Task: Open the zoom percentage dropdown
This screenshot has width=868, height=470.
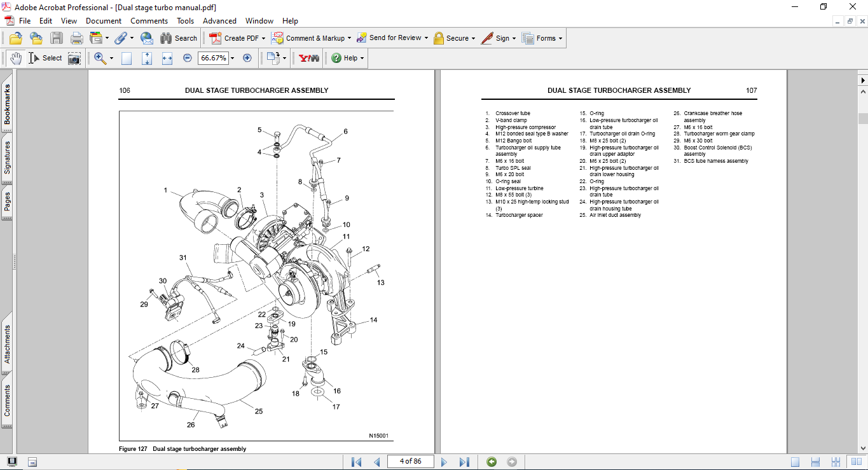Action: point(231,58)
